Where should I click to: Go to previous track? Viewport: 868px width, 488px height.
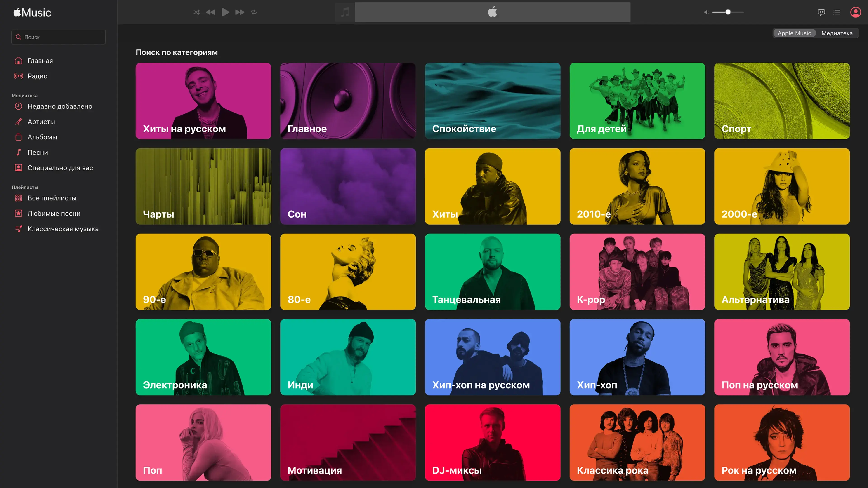click(x=211, y=12)
